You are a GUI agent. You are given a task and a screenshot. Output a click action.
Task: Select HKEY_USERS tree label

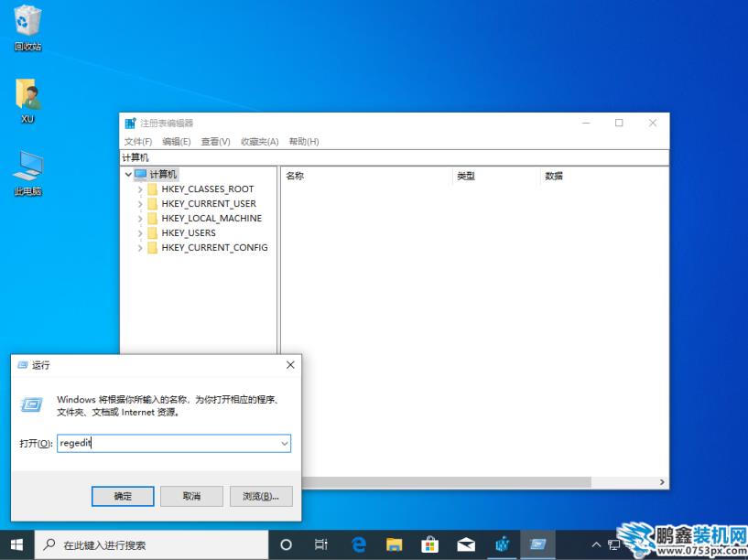(x=189, y=233)
